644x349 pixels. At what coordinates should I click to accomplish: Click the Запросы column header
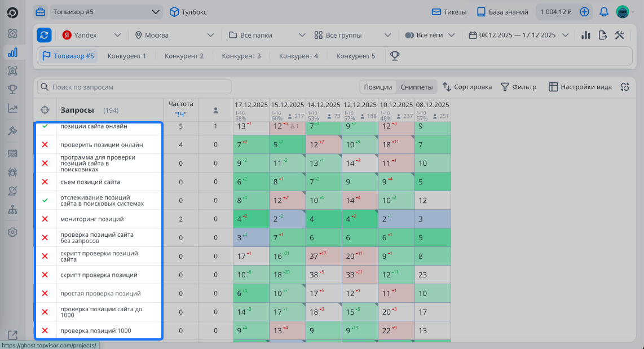click(77, 110)
